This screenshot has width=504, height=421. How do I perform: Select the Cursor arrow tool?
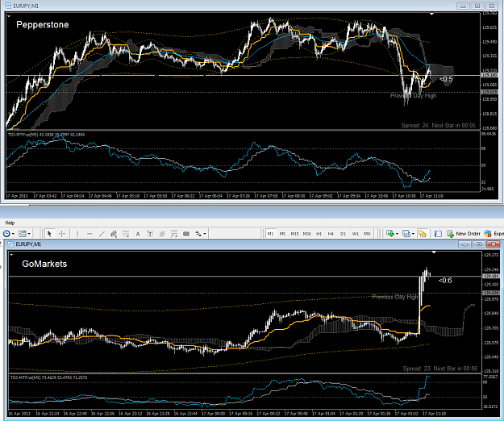tap(49, 234)
